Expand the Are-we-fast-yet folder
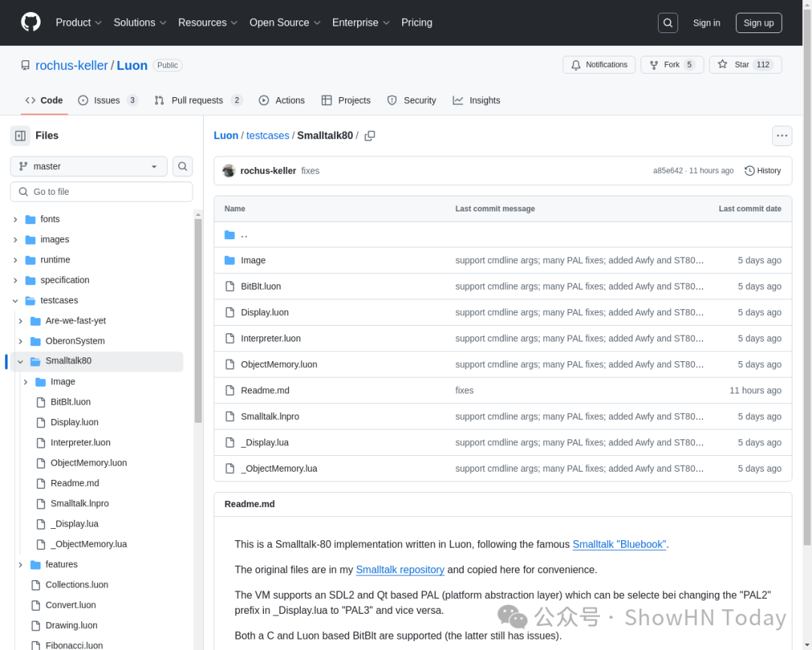This screenshot has width=812, height=650. pos(20,320)
